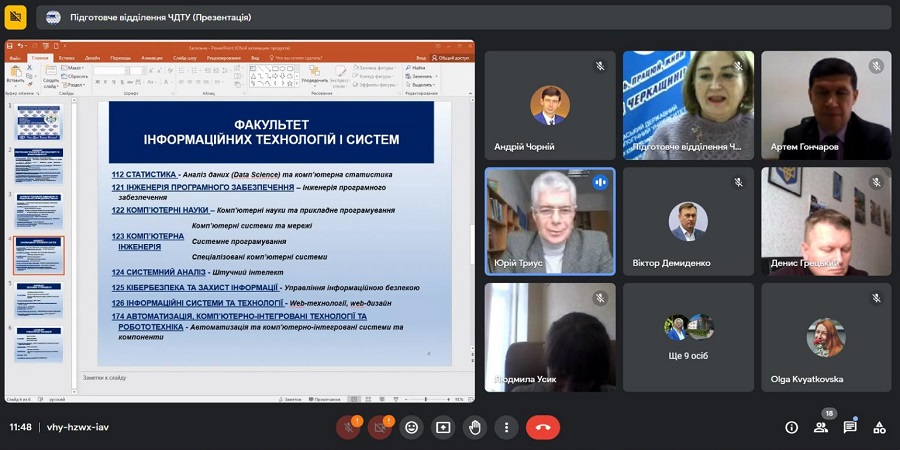Open the emoji reactions button

[411, 427]
